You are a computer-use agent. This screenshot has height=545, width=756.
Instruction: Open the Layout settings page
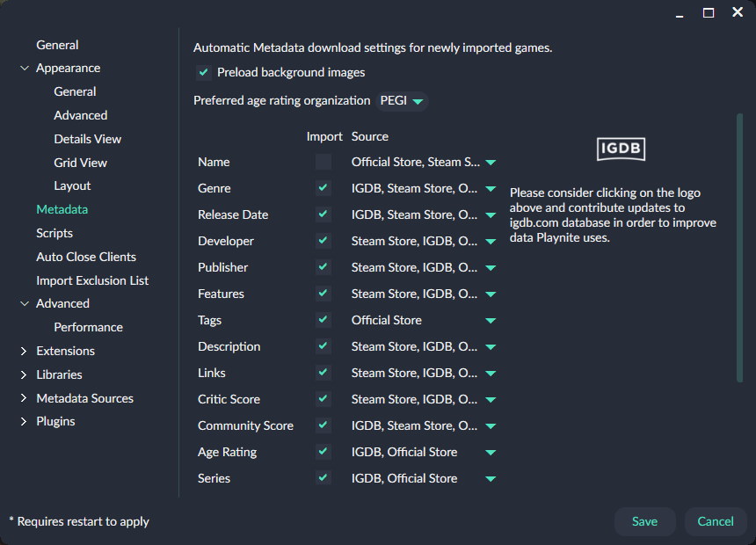[72, 185]
